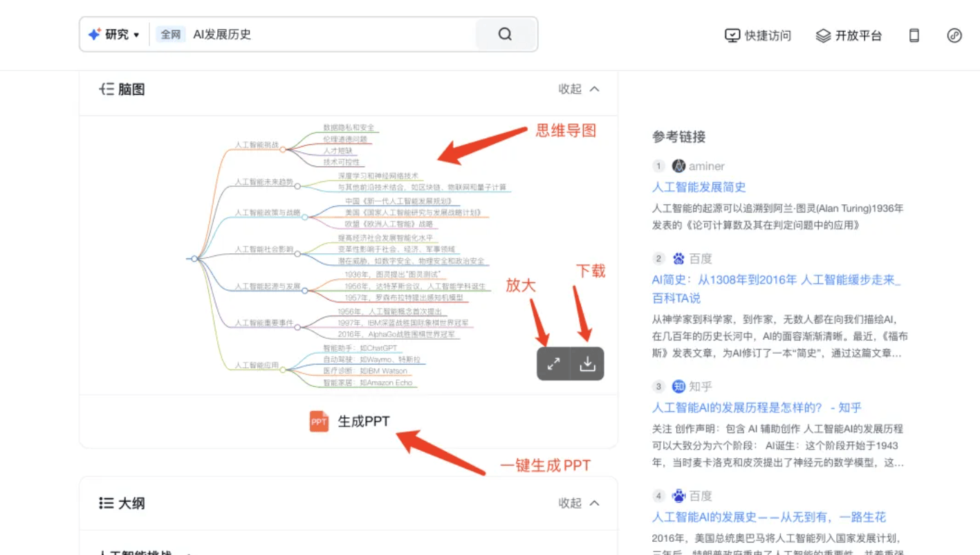Click the magnifier search button
The image size is (980, 555).
click(506, 35)
